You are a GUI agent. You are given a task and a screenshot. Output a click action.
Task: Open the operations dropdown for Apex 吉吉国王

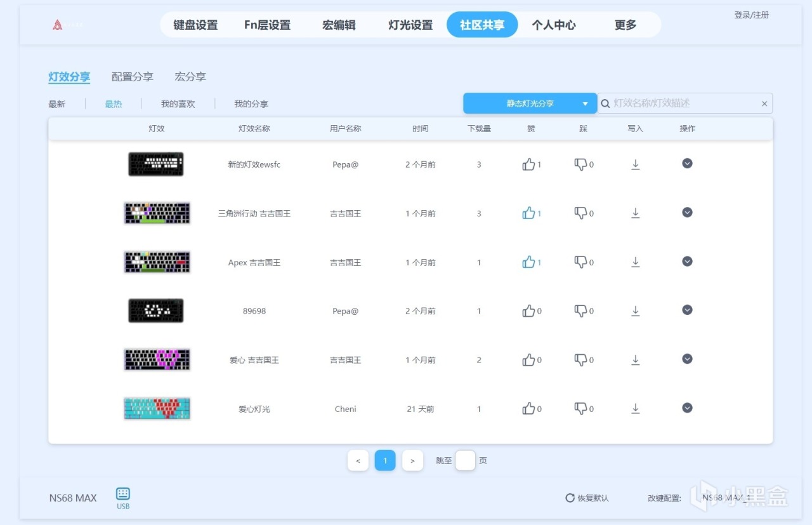coord(687,261)
